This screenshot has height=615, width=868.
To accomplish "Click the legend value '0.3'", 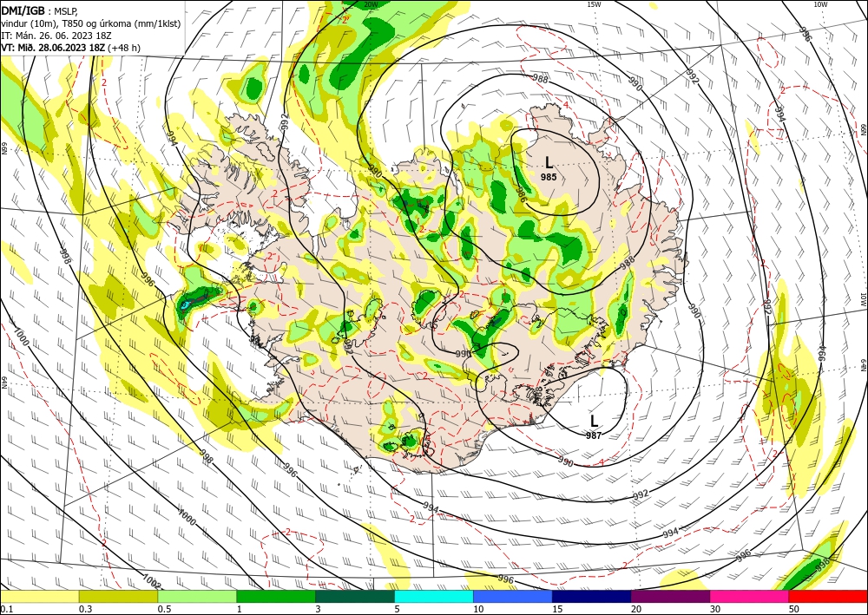I will 85,609.
